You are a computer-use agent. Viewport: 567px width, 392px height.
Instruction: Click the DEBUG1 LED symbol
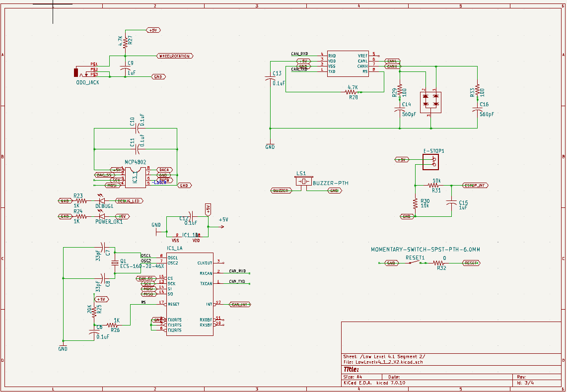[102, 200]
